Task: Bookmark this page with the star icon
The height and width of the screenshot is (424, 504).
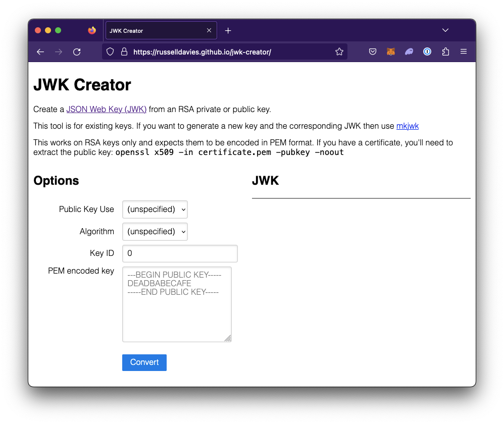Action: (x=339, y=51)
